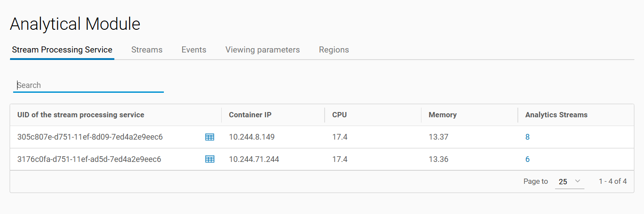Focus the Search input field
The image size is (644, 214).
click(x=88, y=85)
